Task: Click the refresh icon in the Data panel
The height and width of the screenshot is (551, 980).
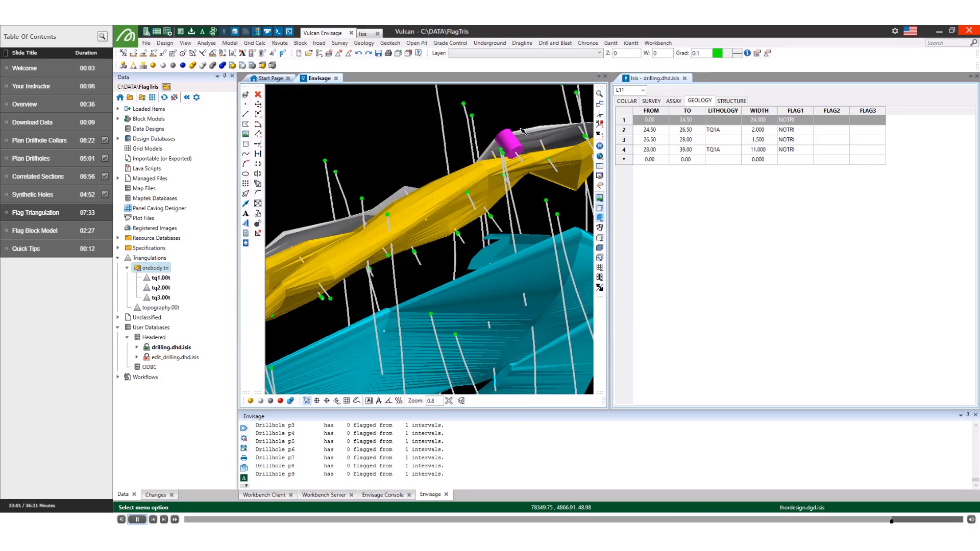Action: click(x=163, y=97)
